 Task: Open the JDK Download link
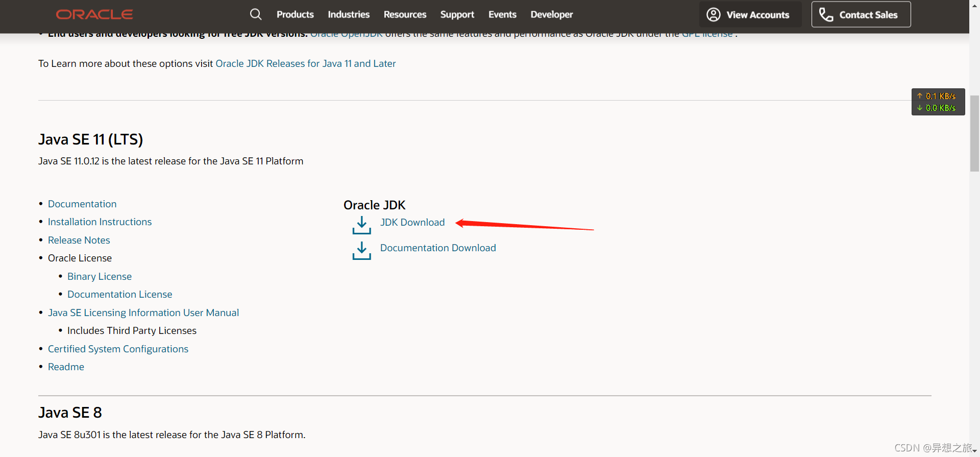coord(412,222)
